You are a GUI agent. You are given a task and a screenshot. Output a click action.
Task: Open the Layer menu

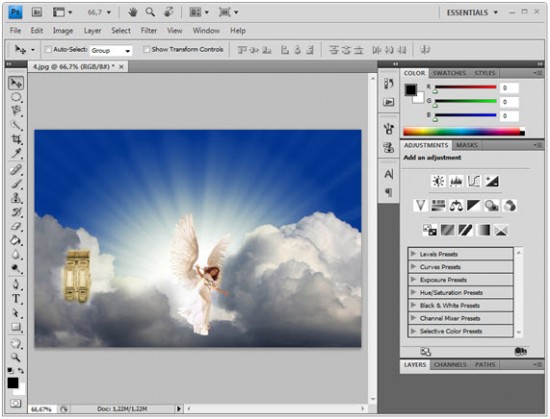coord(92,31)
